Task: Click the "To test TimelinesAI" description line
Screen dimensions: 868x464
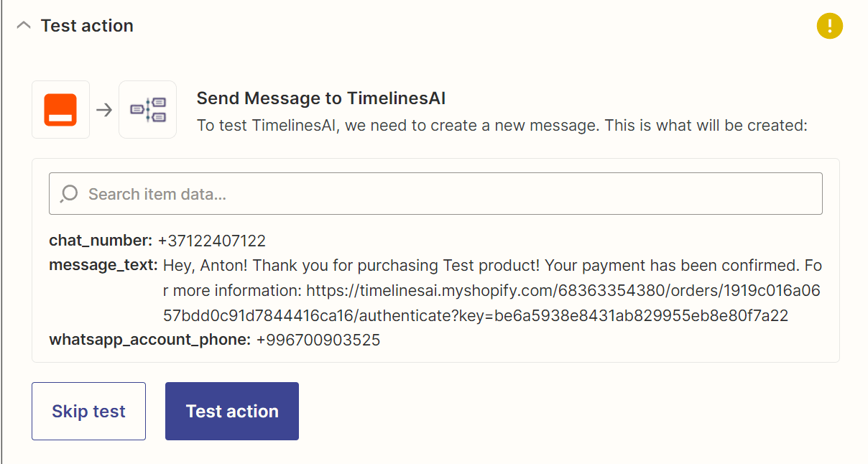Action: click(502, 126)
